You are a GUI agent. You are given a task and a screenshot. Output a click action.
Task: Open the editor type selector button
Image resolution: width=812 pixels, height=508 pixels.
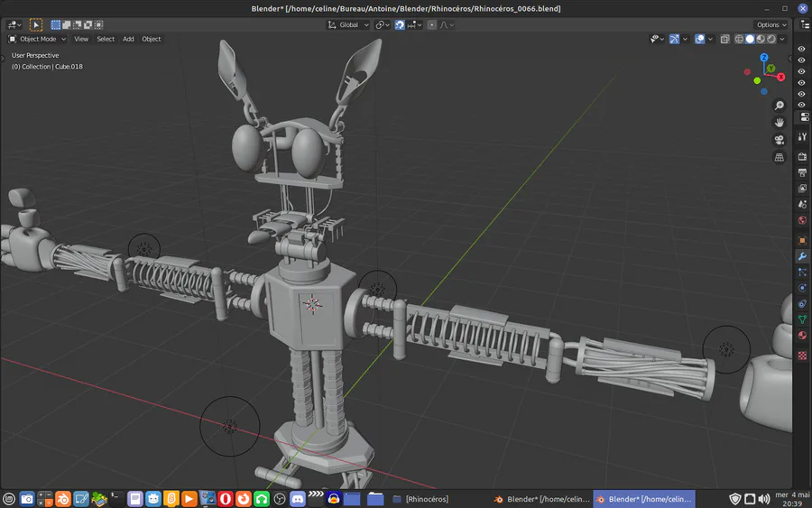tap(14, 25)
